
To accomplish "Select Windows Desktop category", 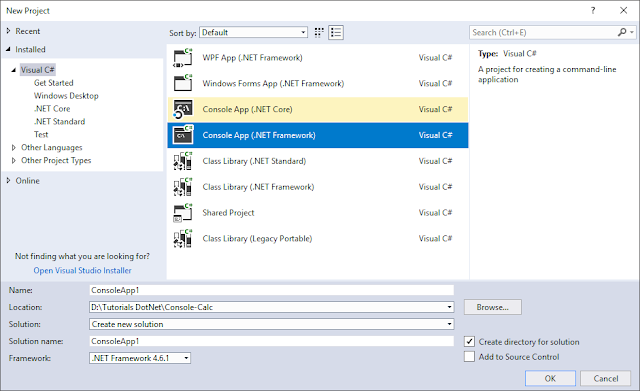I will tap(66, 96).
